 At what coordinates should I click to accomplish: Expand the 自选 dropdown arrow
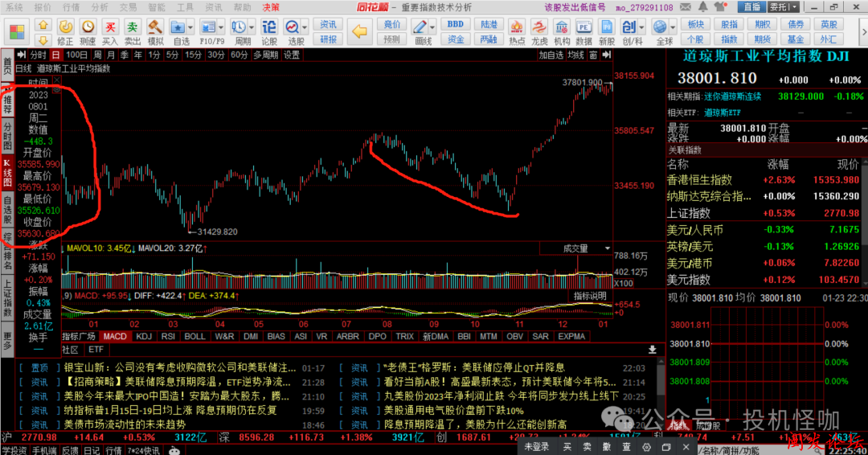190,27
